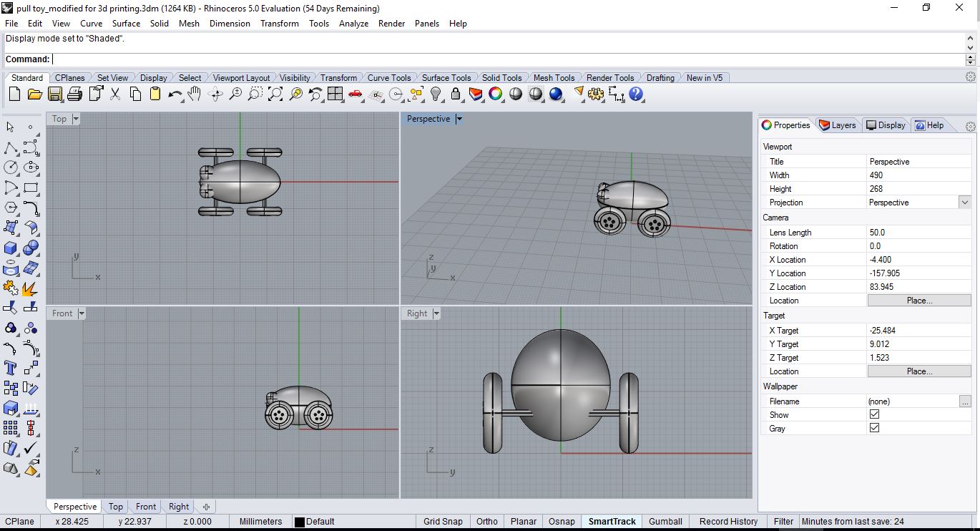The width and height of the screenshot is (980, 531).
Task: Click the Save file icon
Action: (54, 94)
